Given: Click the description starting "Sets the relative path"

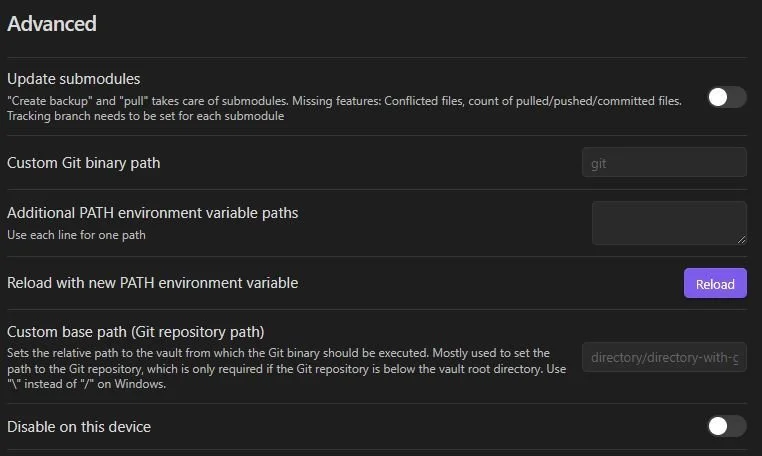Looking at the screenshot, I should [x=278, y=353].
